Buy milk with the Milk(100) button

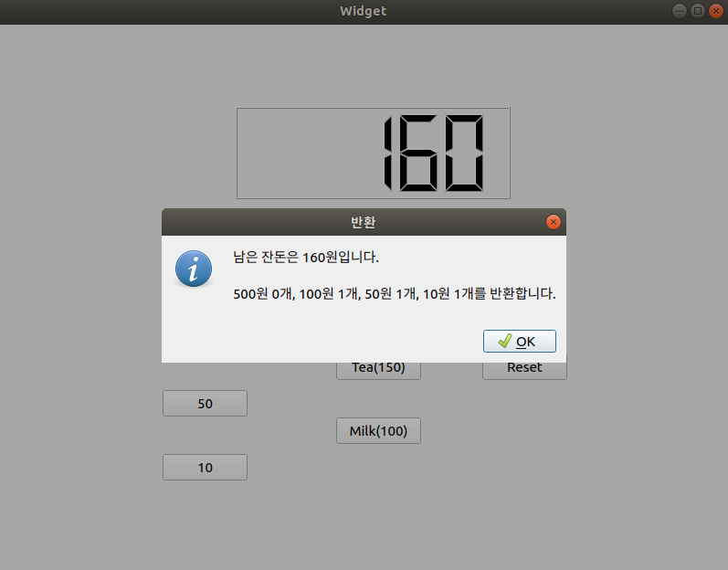[x=378, y=431]
